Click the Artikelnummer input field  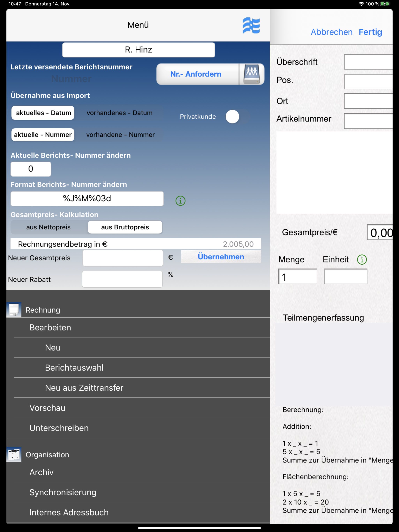point(368,121)
